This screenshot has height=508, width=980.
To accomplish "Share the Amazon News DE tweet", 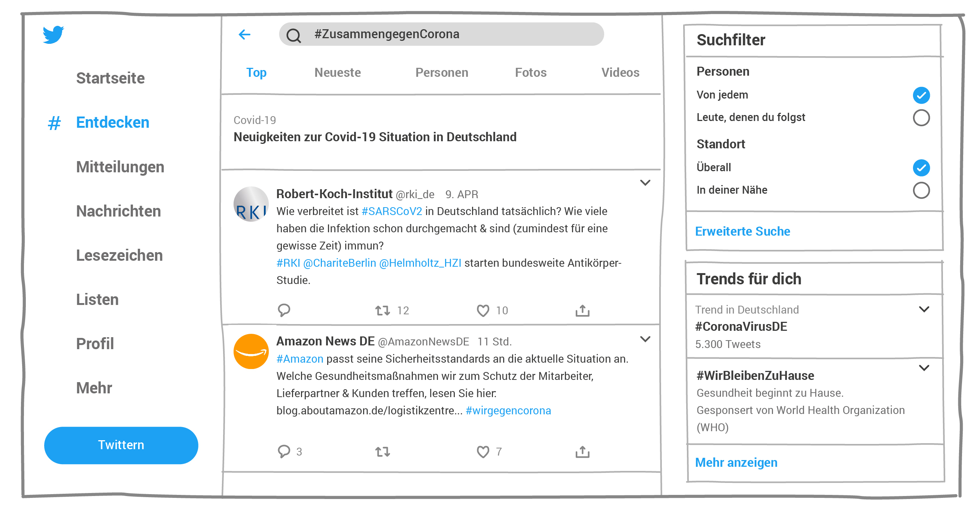I will 582,451.
